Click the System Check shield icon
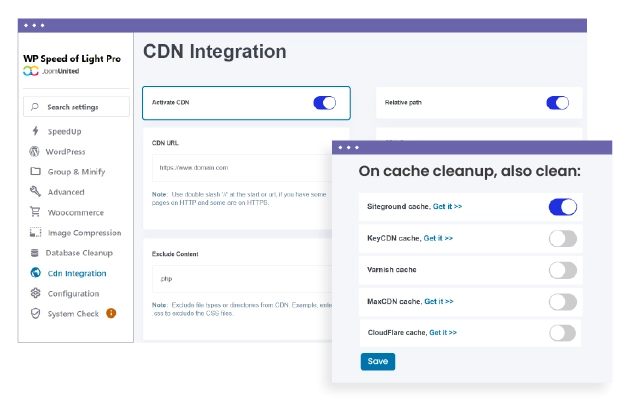630x401 pixels. click(35, 313)
